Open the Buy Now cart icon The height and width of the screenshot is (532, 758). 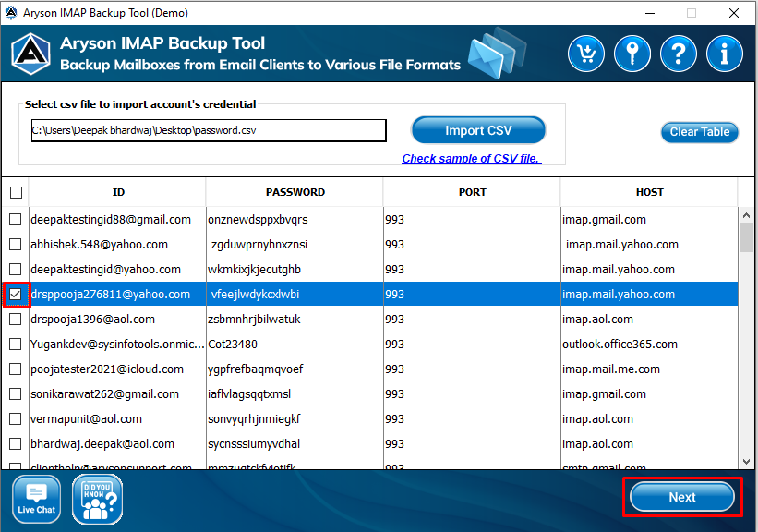pos(586,54)
